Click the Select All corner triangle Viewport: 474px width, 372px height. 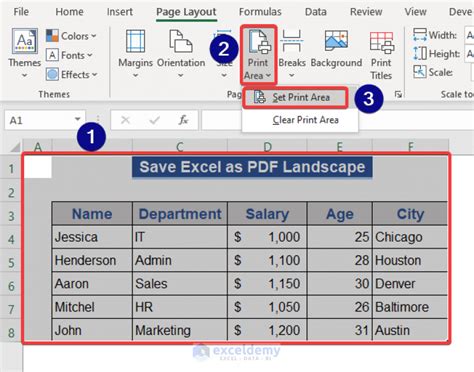[15, 147]
